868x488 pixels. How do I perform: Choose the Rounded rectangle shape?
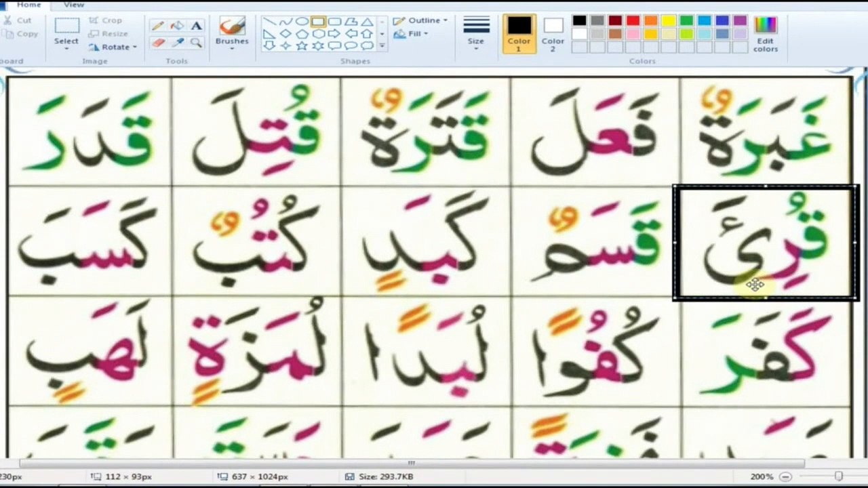pyautogui.click(x=334, y=22)
